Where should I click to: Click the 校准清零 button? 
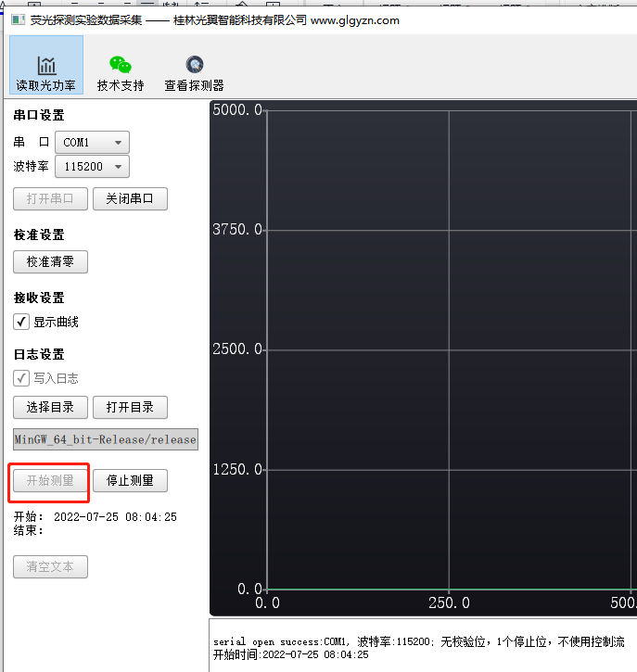tap(50, 262)
